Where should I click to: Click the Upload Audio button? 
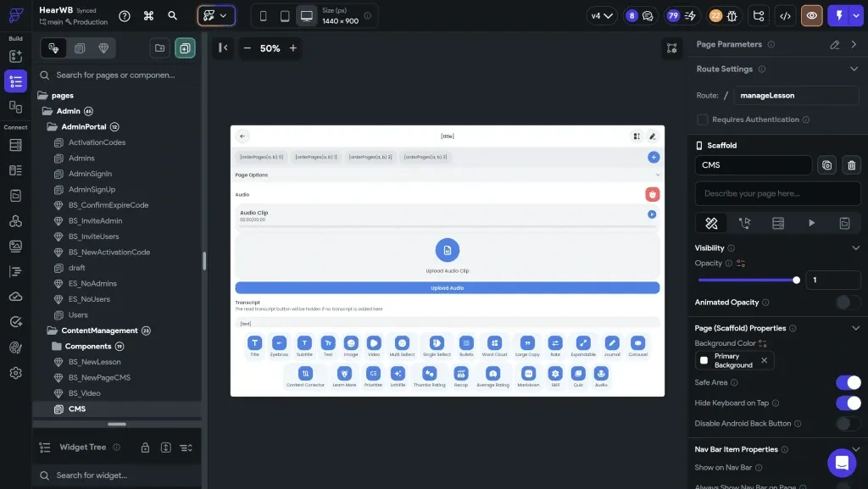[x=447, y=287]
